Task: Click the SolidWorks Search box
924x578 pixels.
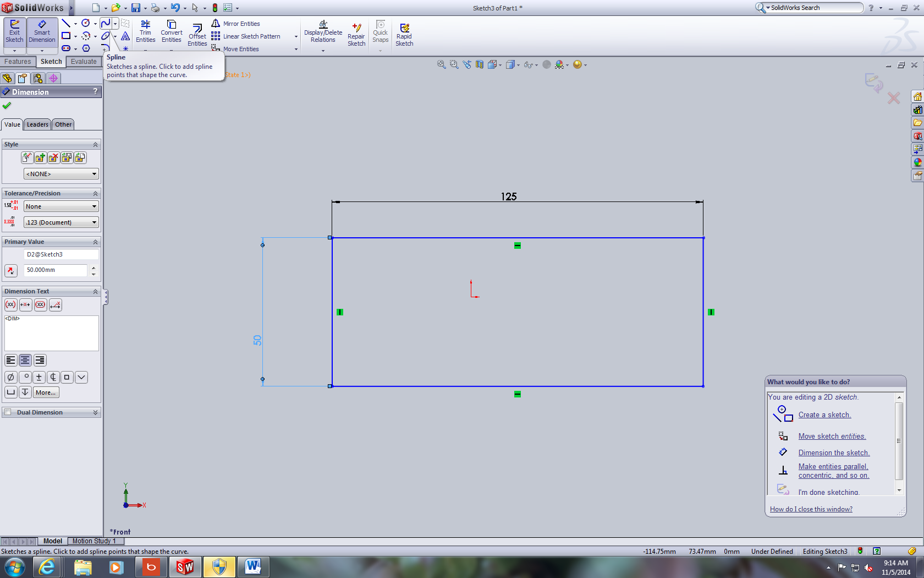Action: point(815,8)
